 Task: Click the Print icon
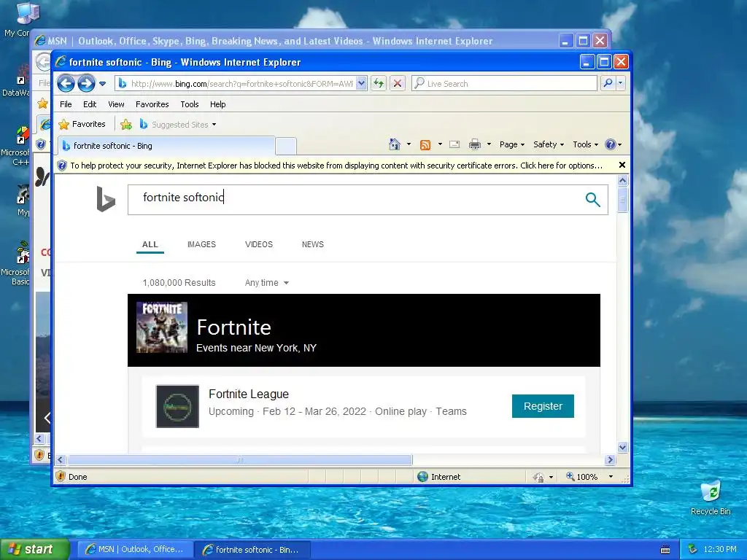coord(474,144)
